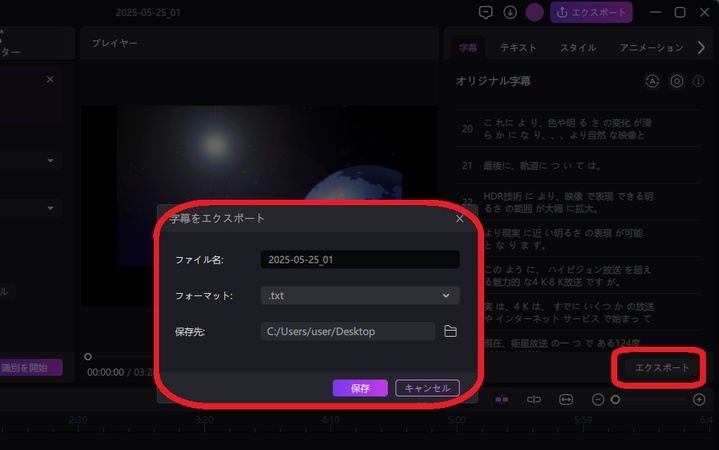Click the timeline ruler at 5:00
Image resolution: width=719 pixels, height=450 pixels.
[457, 420]
